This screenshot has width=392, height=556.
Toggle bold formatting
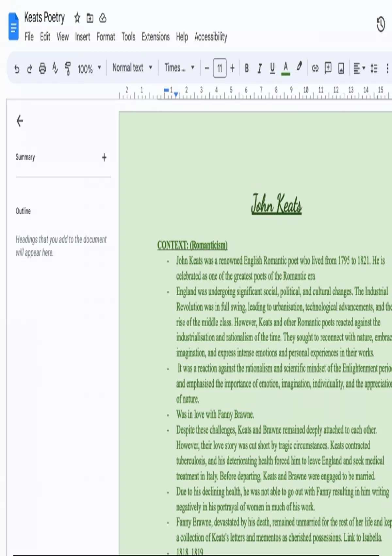[x=247, y=68]
